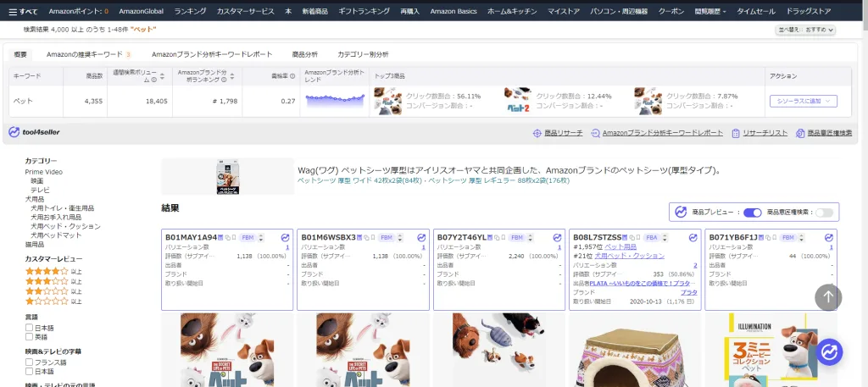Click the bookmark icon beside B01M6WSBX3
Viewport: 868px width, 387px height.
point(373,237)
